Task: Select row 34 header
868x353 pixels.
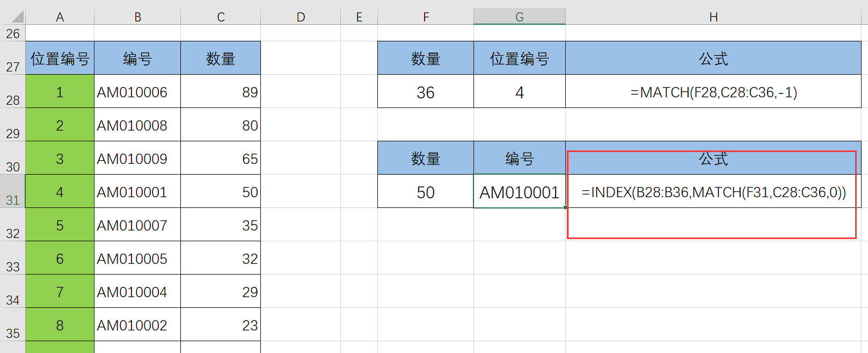Action: 13,291
